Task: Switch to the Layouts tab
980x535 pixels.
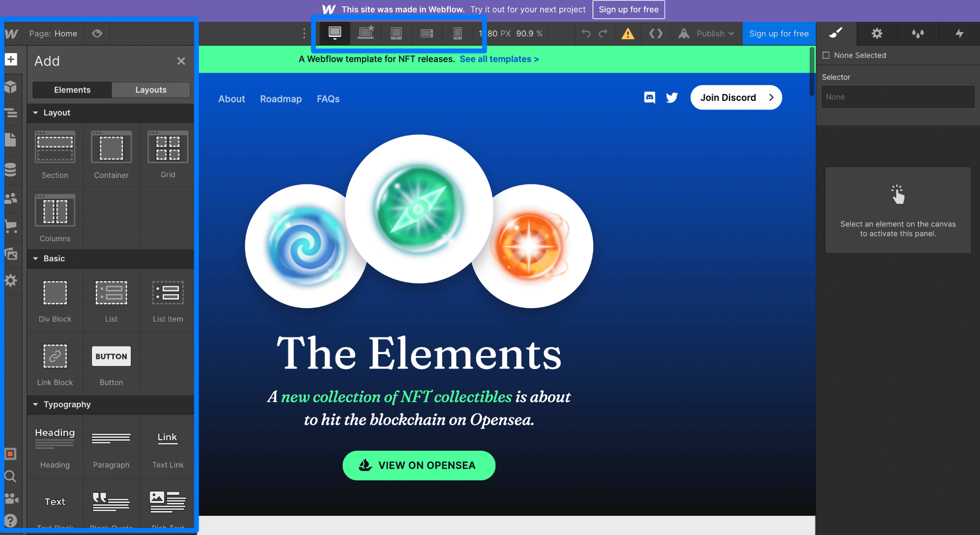Action: coord(151,89)
